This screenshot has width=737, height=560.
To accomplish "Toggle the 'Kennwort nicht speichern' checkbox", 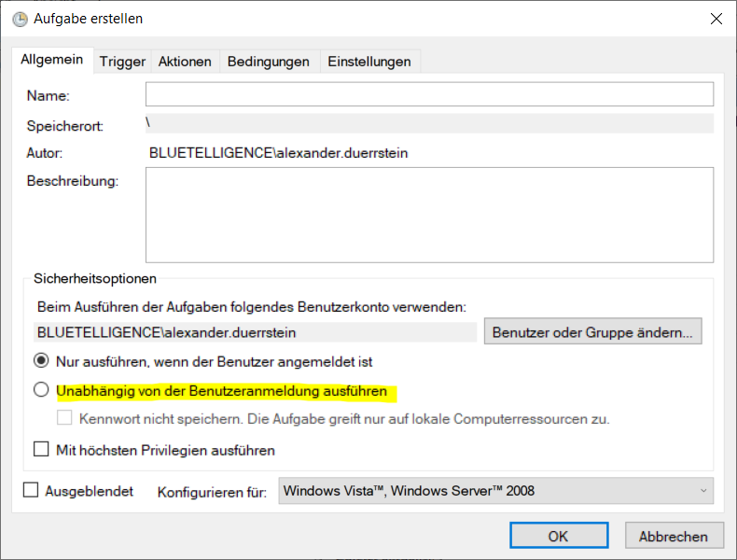I will 65,419.
